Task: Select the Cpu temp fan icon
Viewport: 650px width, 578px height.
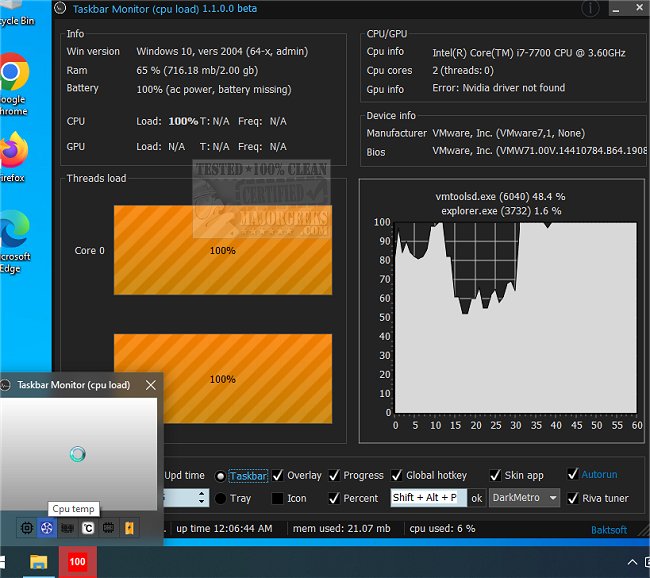Action: point(47,527)
